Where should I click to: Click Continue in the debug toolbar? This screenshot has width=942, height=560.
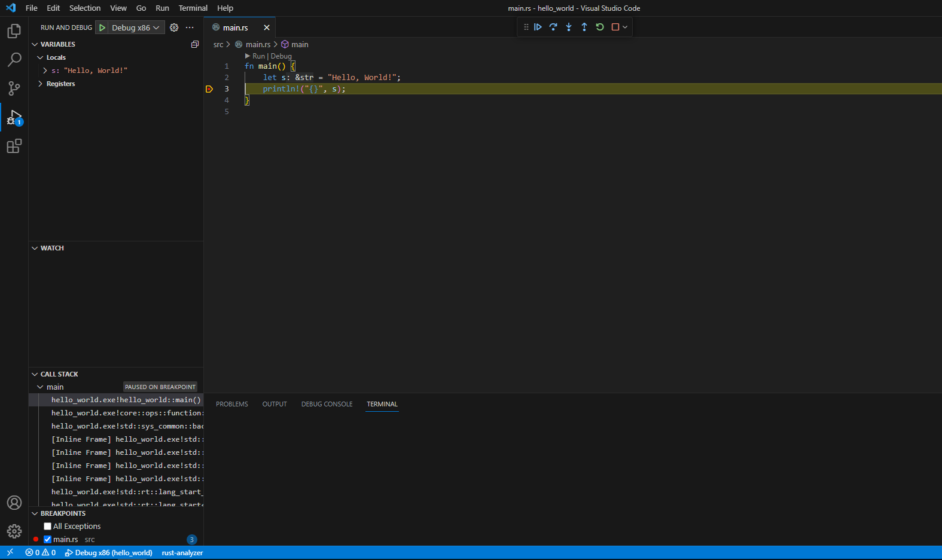point(538,27)
